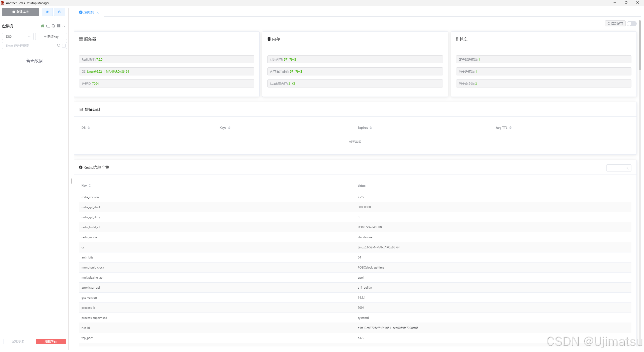This screenshot has width=644, height=352.
Task: Click the 新建连接 new connection button
Action: point(21,12)
